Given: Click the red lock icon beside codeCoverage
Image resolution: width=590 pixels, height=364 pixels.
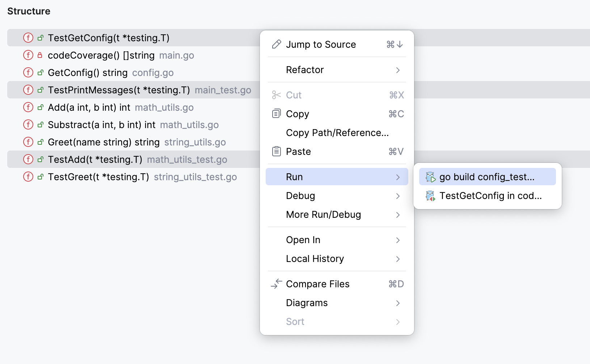Looking at the screenshot, I should [x=40, y=55].
